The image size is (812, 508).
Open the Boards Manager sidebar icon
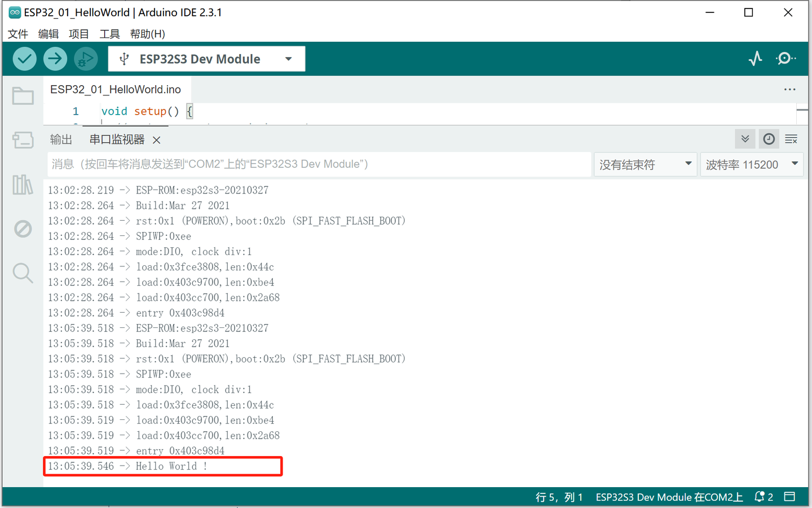(23, 140)
